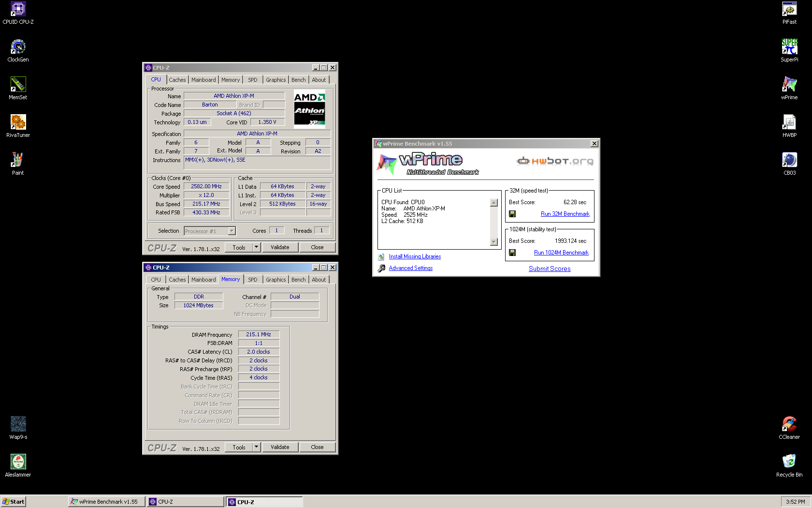Click the Start button
Screen dimensions: 812x508
(x=13, y=502)
